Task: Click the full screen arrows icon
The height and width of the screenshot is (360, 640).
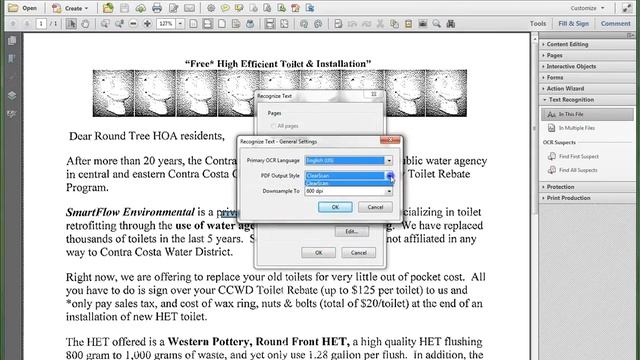Action: coord(284,24)
